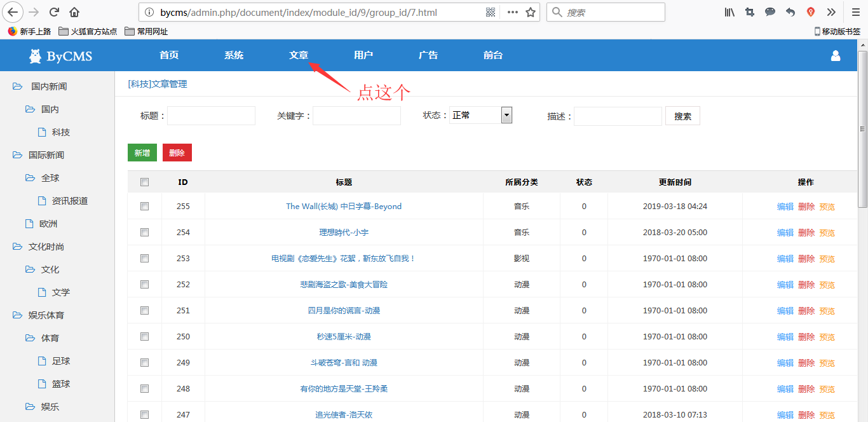Open the article titled 四月是你的谎言-动漫
This screenshot has width=868, height=422.
(x=344, y=310)
